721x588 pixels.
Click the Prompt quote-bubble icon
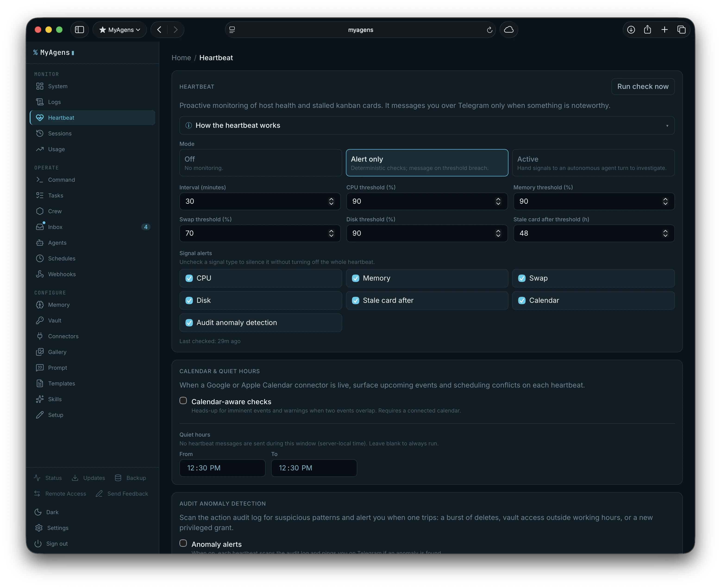point(40,368)
